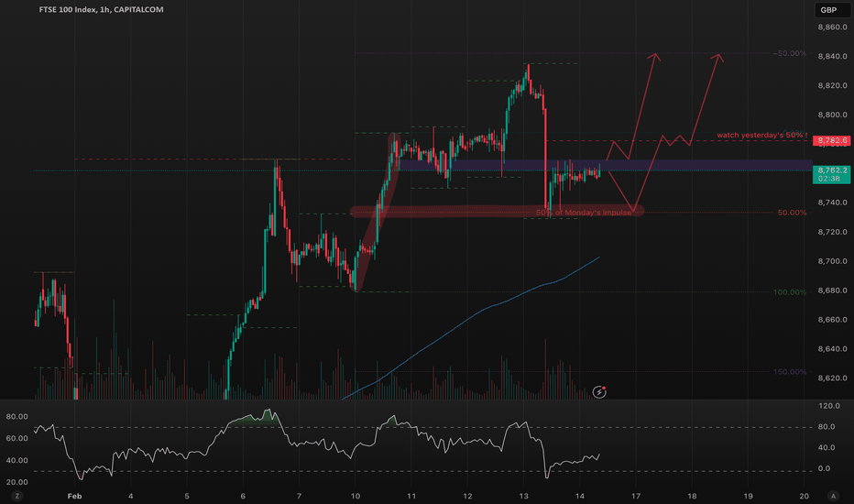The height and width of the screenshot is (504, 854).
Task: Select the FTSE 100 Index chart title
Action: pos(101,9)
